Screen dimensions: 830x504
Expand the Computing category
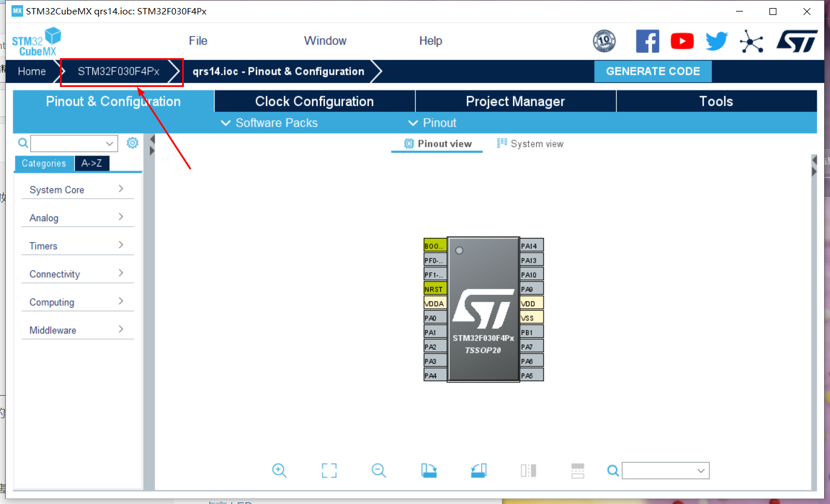(77, 302)
